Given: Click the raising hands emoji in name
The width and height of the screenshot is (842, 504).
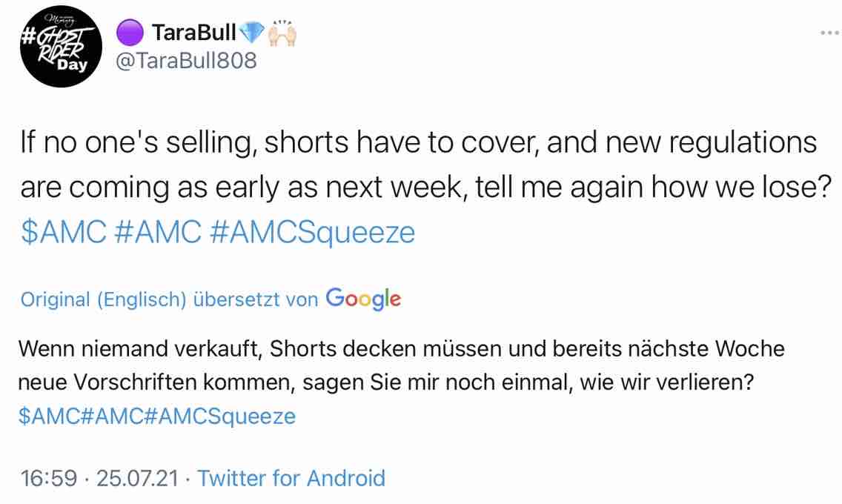Looking at the screenshot, I should pos(282,32).
